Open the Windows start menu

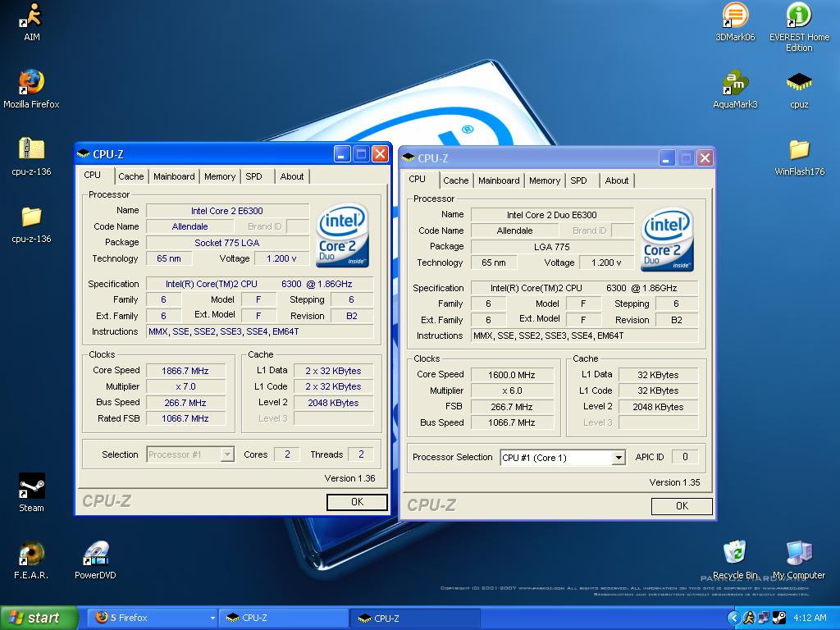click(39, 618)
